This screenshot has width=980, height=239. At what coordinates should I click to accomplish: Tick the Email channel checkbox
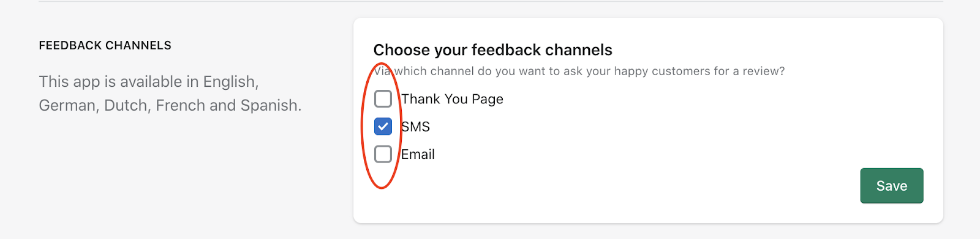coord(383,154)
